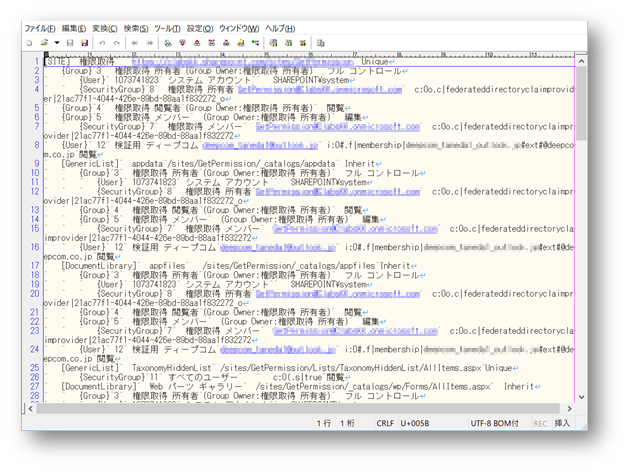Viewport: 630px width, 473px height.
Task: Open the 設定(O) menu
Action: click(200, 29)
